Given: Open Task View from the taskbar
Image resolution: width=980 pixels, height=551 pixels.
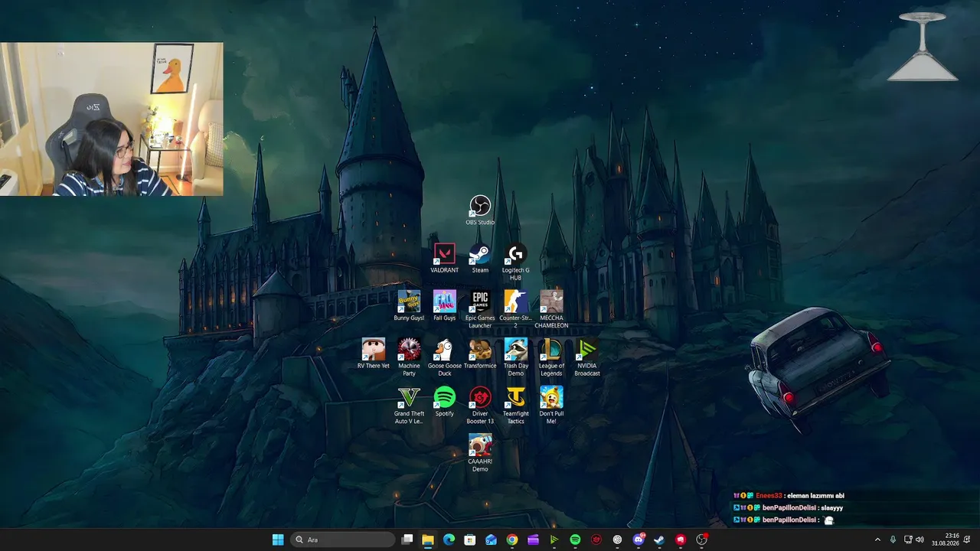Looking at the screenshot, I should pos(407,540).
